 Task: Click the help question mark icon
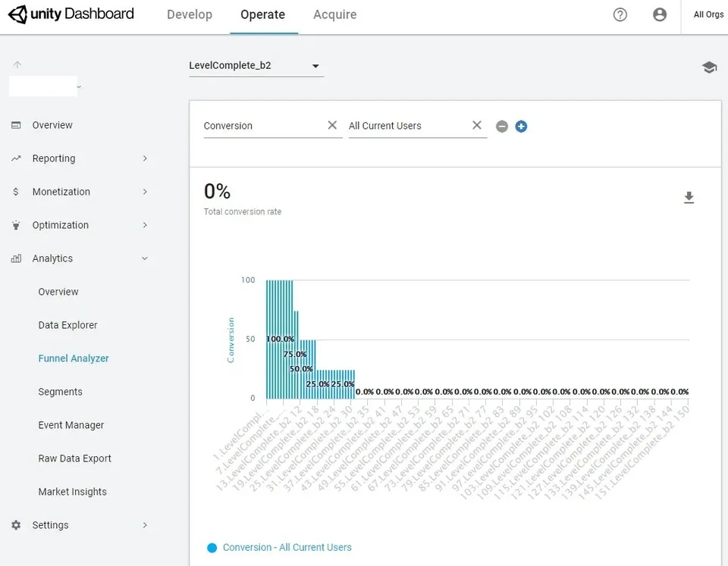620,15
